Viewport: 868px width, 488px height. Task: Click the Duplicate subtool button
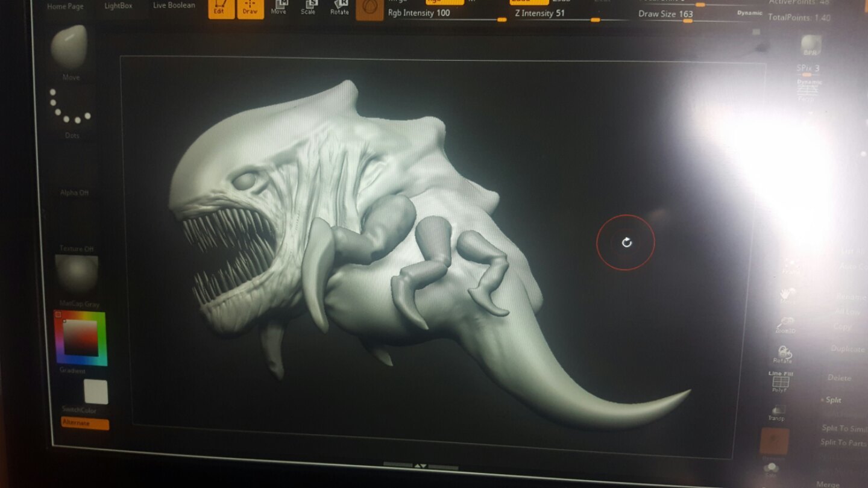click(x=848, y=349)
